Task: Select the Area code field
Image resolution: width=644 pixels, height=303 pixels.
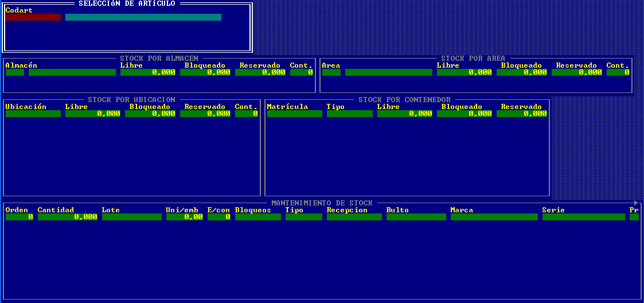Action: point(331,72)
